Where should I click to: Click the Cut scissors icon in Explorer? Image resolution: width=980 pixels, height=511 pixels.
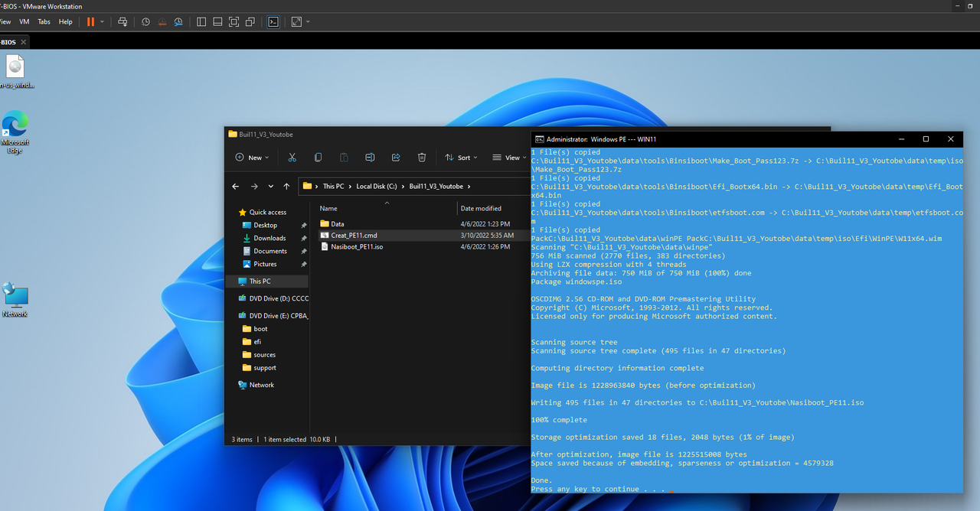(292, 158)
